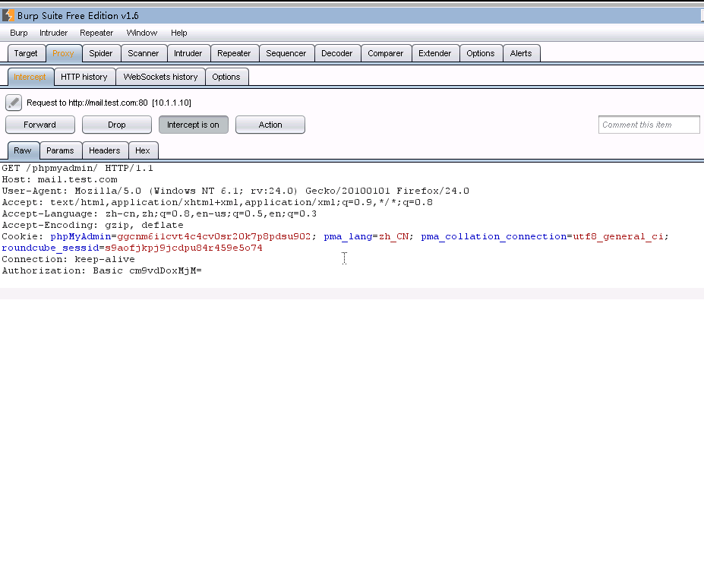
Task: Click the GET /phpmyadmin/ request line
Action: [x=77, y=168]
